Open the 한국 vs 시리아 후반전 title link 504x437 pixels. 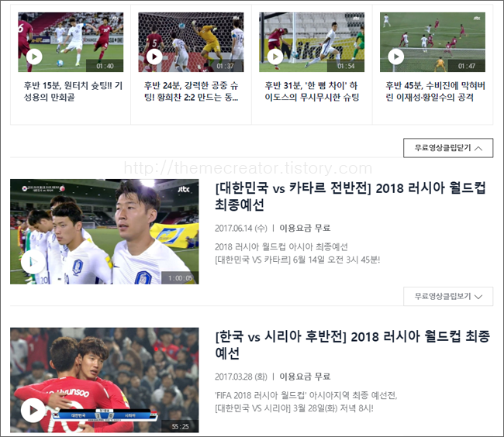click(x=352, y=345)
